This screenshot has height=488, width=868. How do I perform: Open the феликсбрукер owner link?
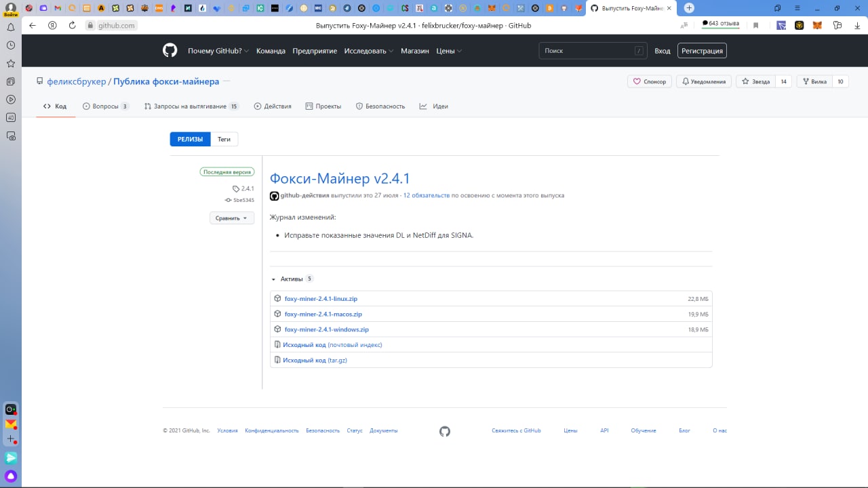77,81
